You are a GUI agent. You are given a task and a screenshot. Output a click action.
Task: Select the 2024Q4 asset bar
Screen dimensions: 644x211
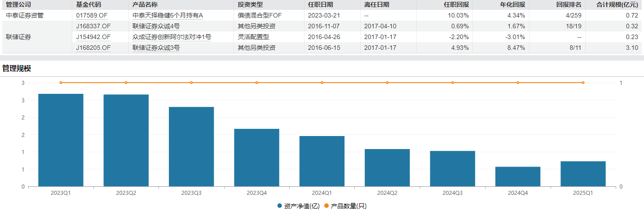pos(518,176)
